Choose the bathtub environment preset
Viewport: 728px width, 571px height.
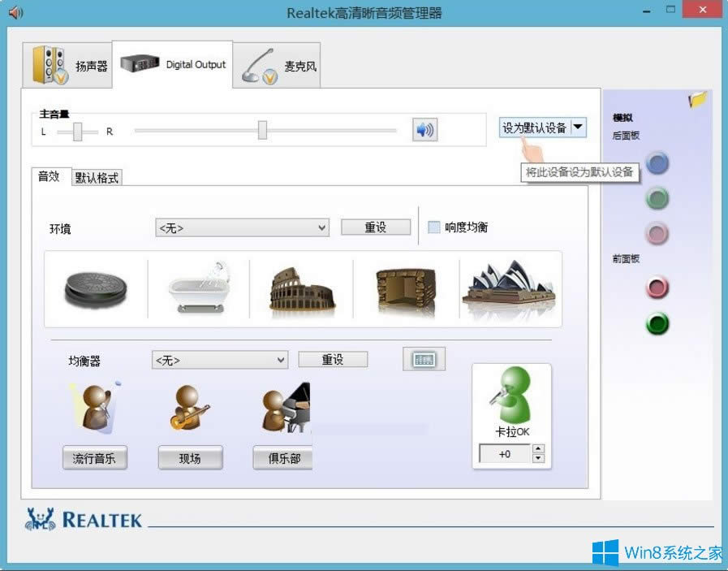[x=200, y=288]
